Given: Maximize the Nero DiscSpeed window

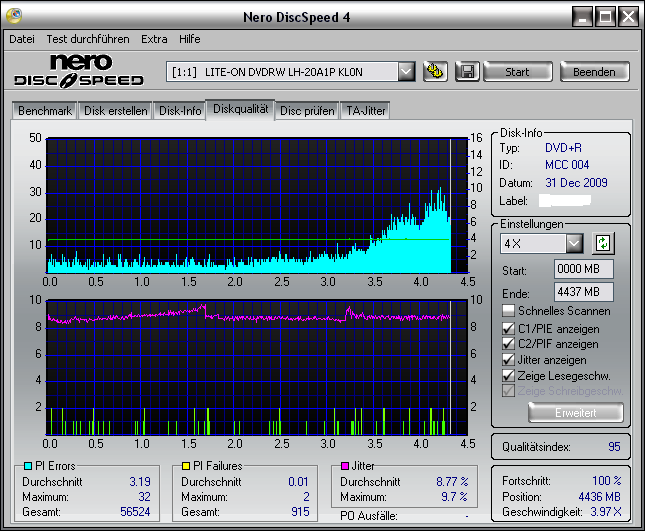Looking at the screenshot, I should pos(605,17).
